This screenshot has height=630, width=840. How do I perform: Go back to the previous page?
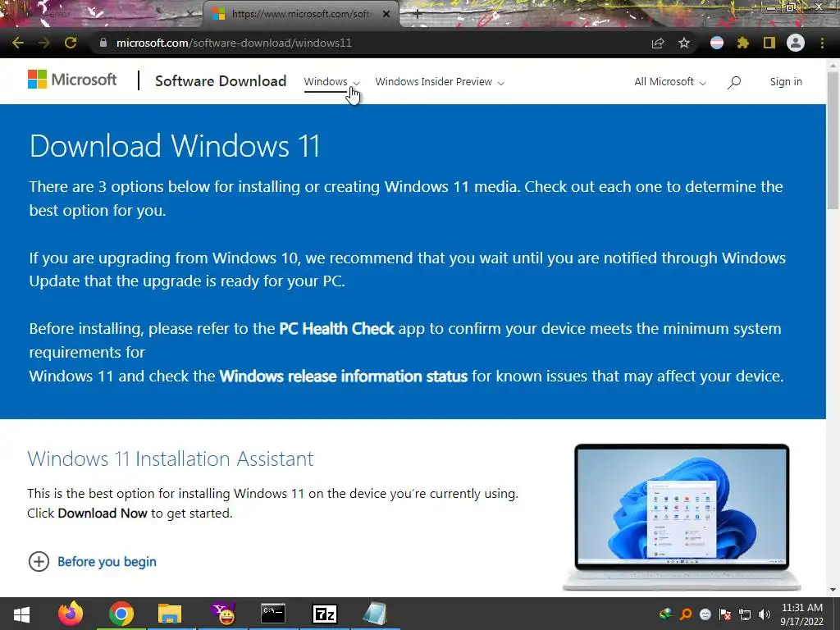click(x=18, y=43)
